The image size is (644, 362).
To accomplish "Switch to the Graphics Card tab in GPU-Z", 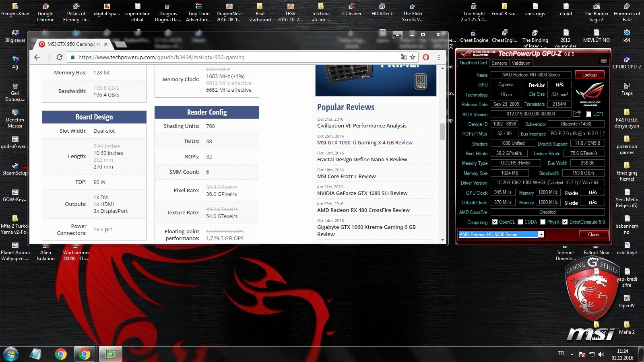I will coord(473,63).
